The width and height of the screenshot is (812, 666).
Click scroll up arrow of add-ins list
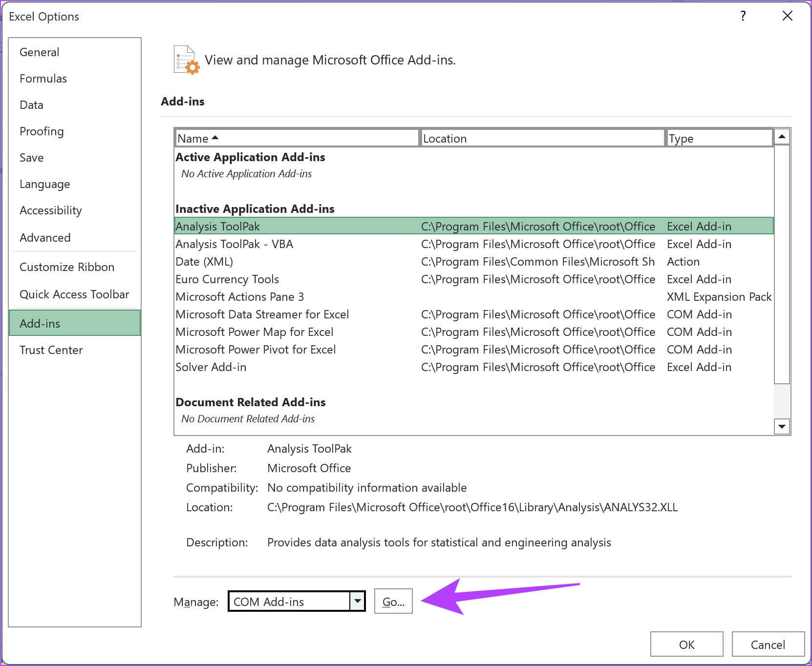(x=782, y=137)
